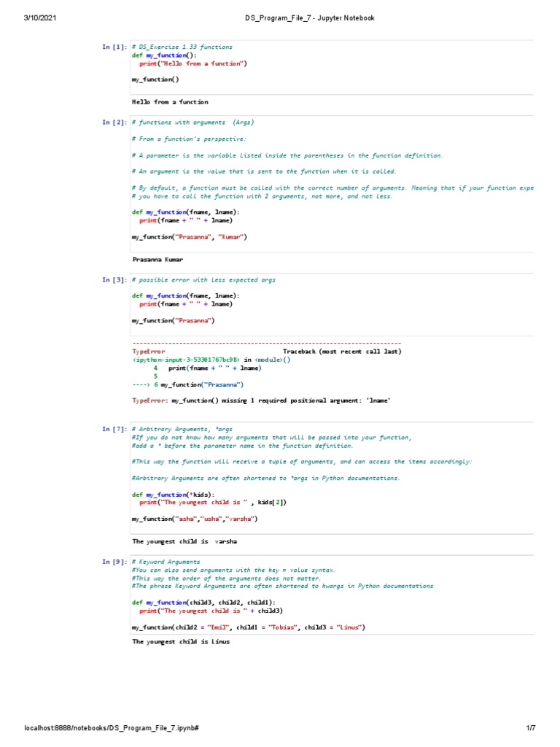Click the comment # DS_Exercise 1.33 functions

tap(182, 47)
